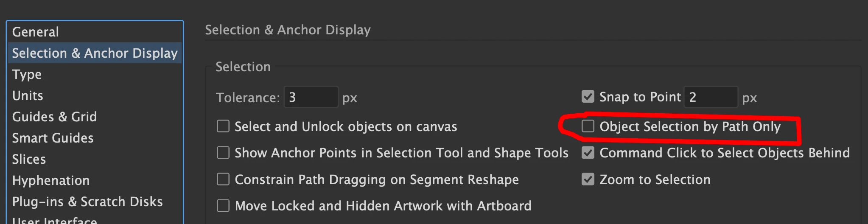This screenshot has height=224, width=868.
Task: Enable Move Locked and Hidden Artwork with Artboard
Action: 223,206
